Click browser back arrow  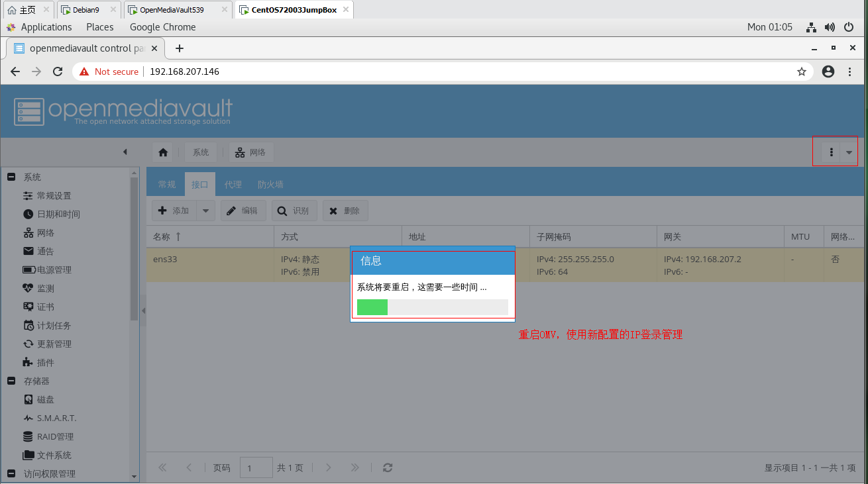coord(15,72)
